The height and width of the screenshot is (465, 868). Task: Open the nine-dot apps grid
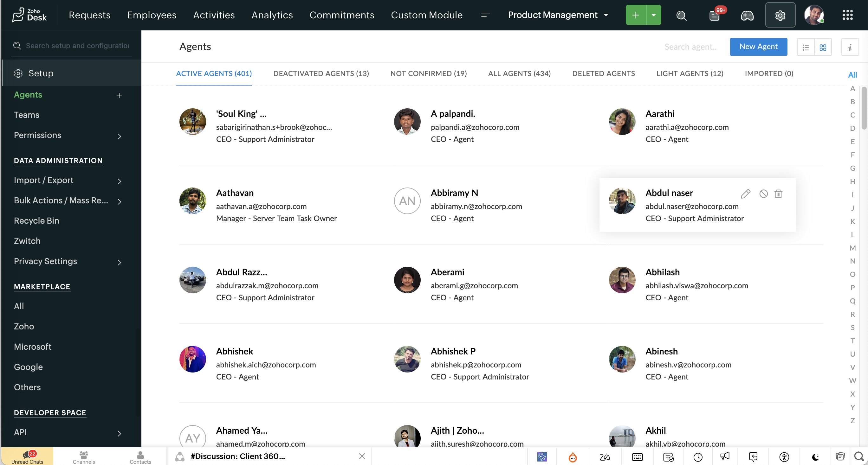[847, 15]
